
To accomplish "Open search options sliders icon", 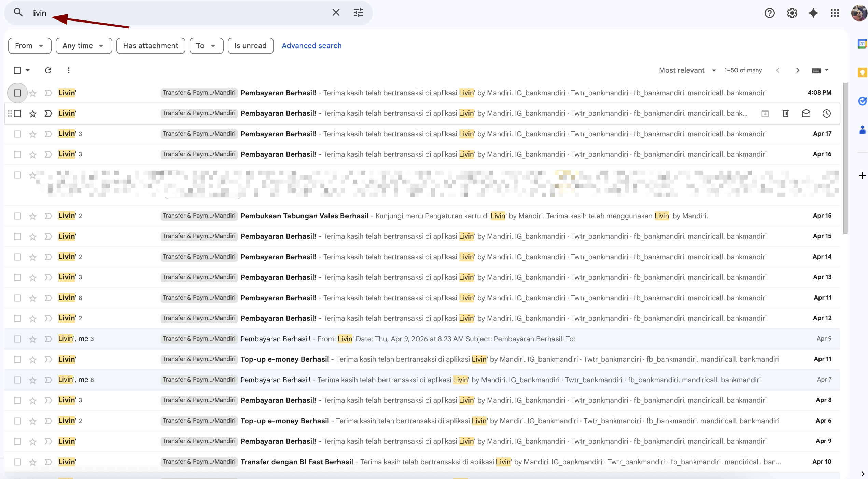I will click(358, 13).
